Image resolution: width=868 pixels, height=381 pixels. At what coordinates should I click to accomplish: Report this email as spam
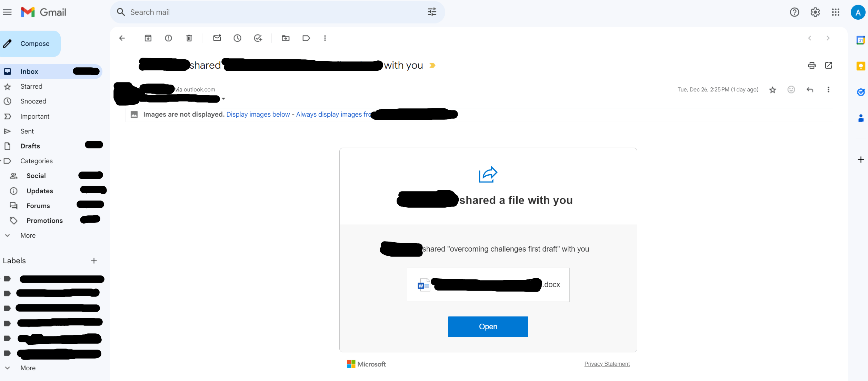pos(168,38)
